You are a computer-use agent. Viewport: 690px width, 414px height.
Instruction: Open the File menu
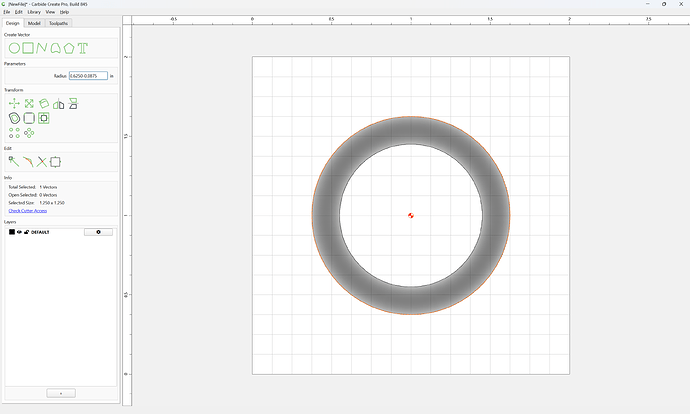coord(7,12)
